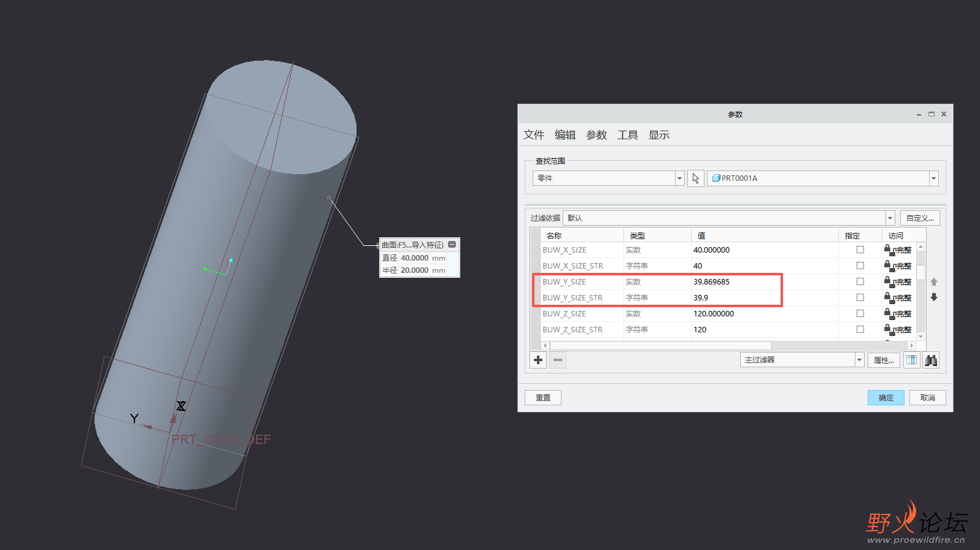Check the 指定 box for BUW_X_SIZE
Screen dimensions: 980x550
tap(860, 250)
